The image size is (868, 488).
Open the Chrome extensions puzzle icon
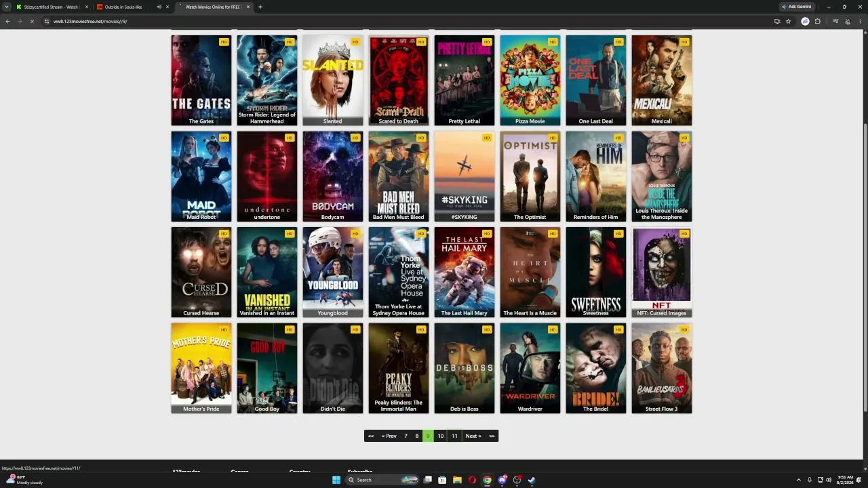coord(817,21)
